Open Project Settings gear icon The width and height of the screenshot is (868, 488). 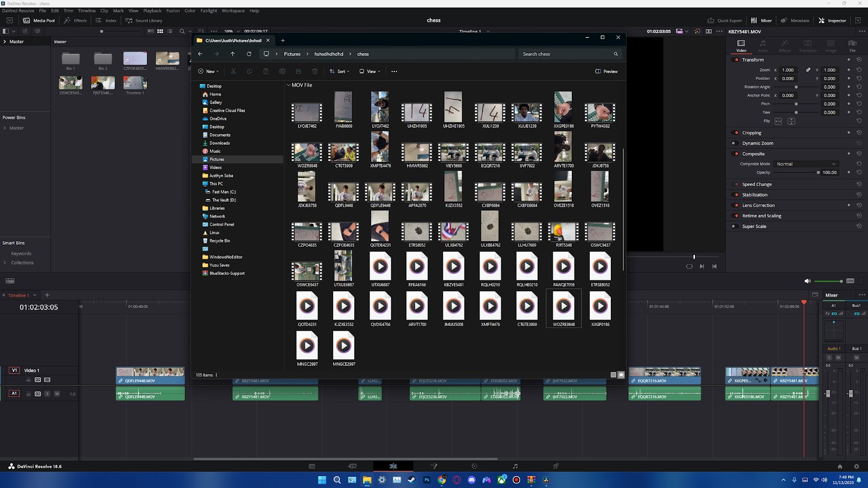tap(857, 466)
